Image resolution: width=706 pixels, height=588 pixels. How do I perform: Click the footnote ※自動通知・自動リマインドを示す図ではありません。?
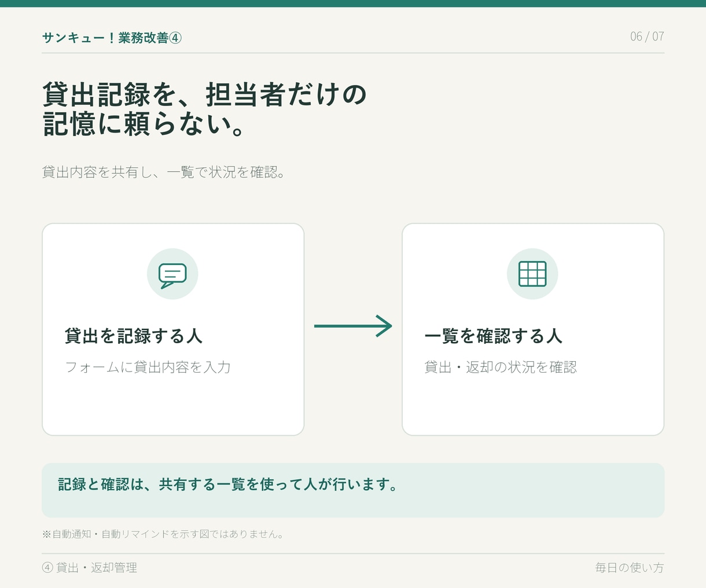(x=163, y=534)
